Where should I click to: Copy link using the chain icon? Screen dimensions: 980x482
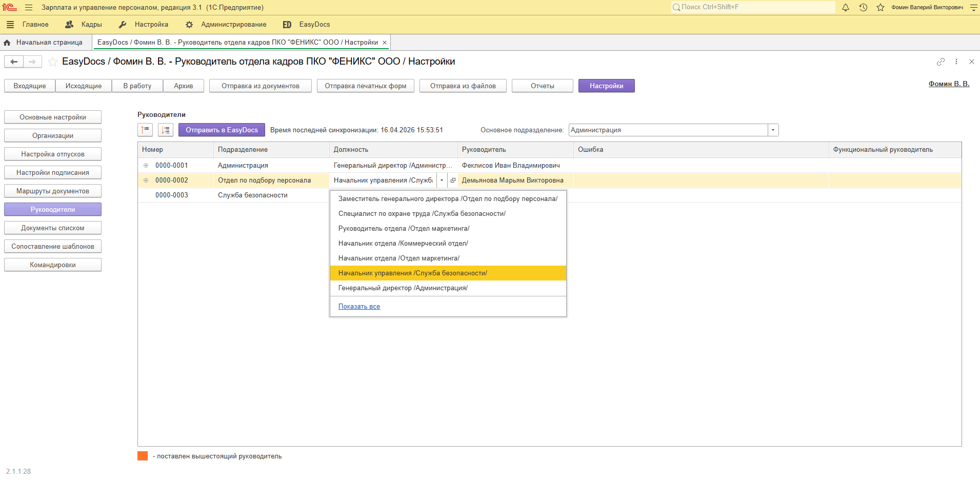coord(941,62)
